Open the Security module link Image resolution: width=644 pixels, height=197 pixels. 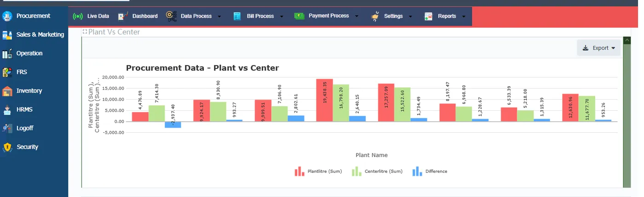click(27, 147)
